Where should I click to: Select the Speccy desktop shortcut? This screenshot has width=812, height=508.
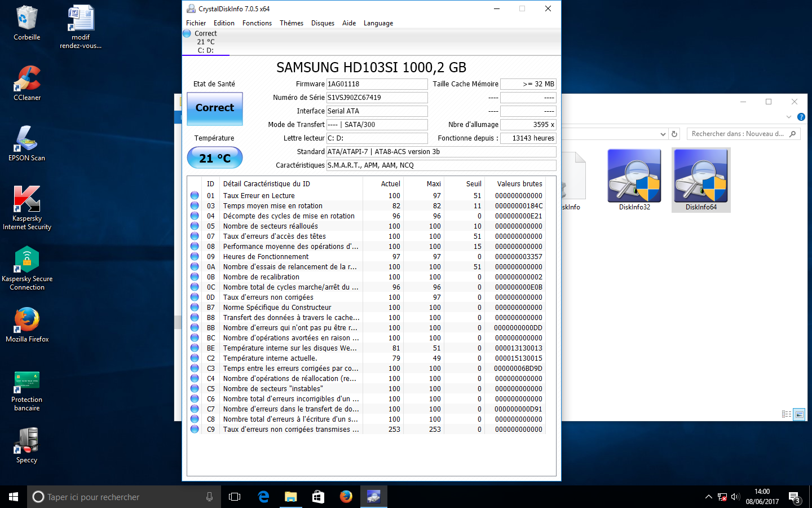(27, 445)
